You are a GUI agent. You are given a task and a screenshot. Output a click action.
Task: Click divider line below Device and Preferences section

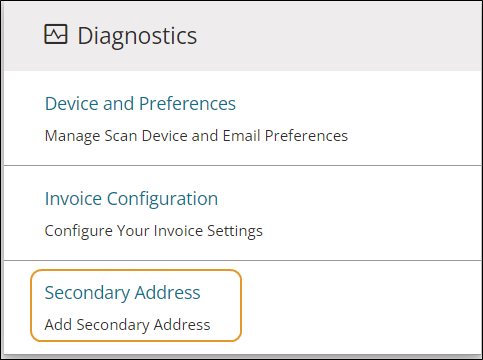coord(243,165)
